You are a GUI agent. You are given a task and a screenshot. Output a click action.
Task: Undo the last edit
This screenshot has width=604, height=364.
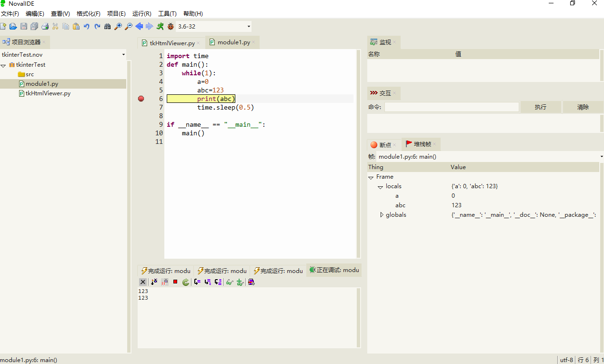(x=87, y=26)
